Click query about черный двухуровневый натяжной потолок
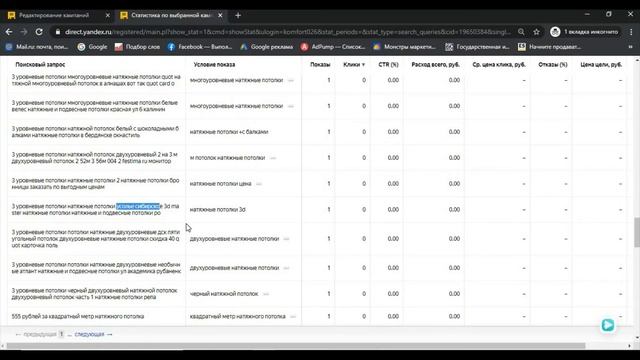 click(95, 294)
